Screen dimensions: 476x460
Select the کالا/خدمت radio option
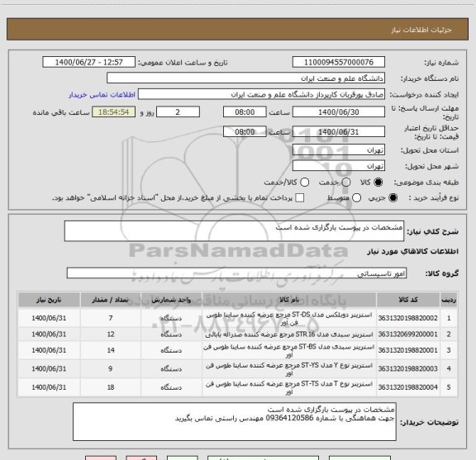click(304, 183)
